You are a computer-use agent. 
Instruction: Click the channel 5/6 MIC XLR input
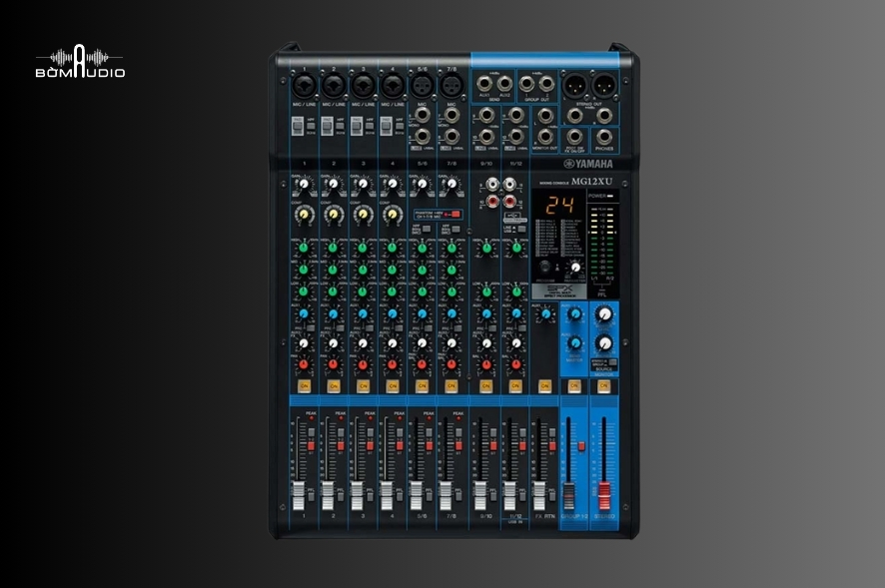[x=422, y=86]
